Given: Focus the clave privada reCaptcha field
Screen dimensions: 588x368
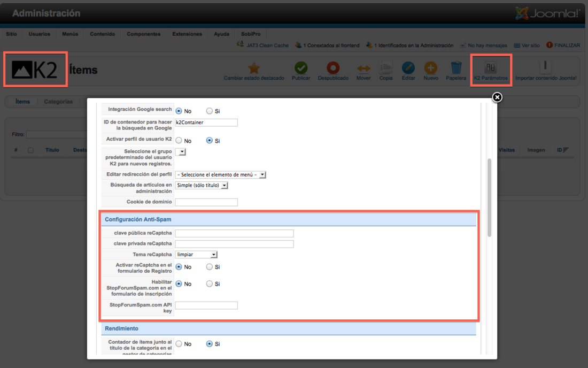Looking at the screenshot, I should tap(234, 244).
